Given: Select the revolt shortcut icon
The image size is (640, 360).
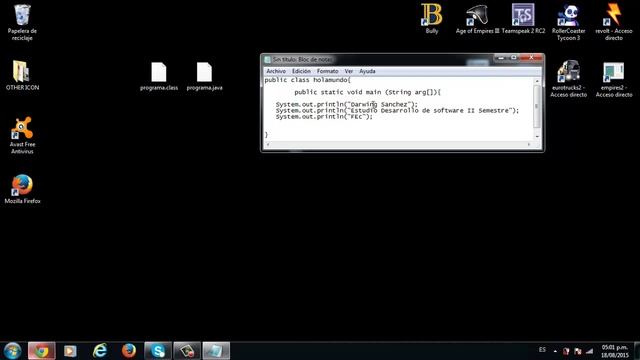Looking at the screenshot, I should coord(613,22).
